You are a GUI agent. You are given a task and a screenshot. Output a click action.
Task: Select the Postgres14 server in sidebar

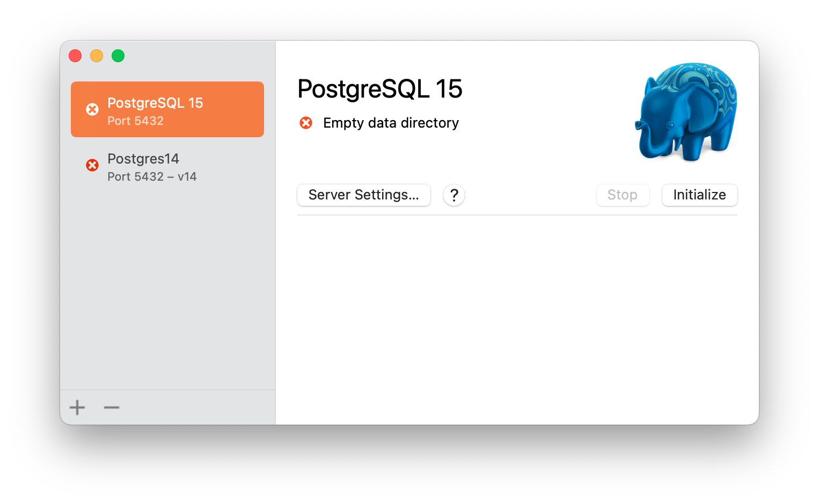[167, 167]
